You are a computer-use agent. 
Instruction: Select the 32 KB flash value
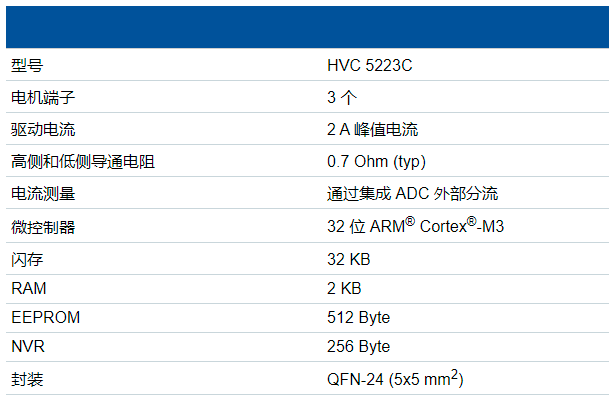[x=348, y=259]
